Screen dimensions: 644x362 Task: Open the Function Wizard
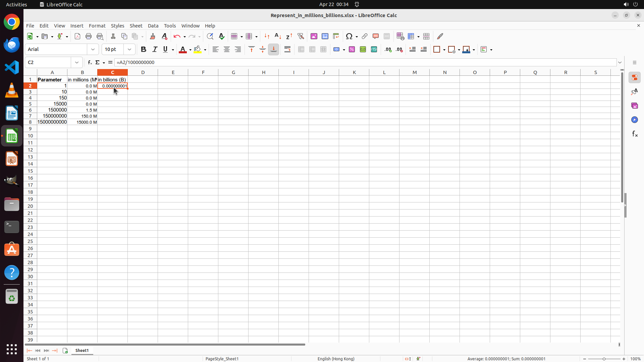90,62
